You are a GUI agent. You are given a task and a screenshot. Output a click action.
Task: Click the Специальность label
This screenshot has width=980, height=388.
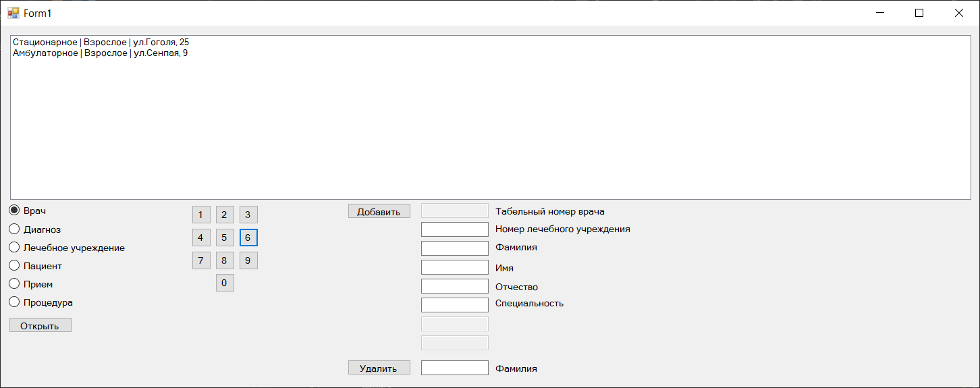(x=529, y=303)
